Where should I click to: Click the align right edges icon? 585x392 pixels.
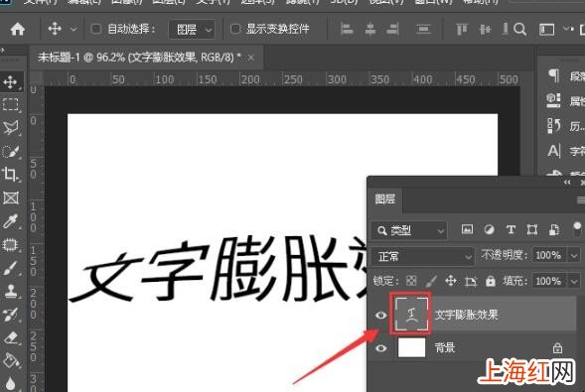392,29
